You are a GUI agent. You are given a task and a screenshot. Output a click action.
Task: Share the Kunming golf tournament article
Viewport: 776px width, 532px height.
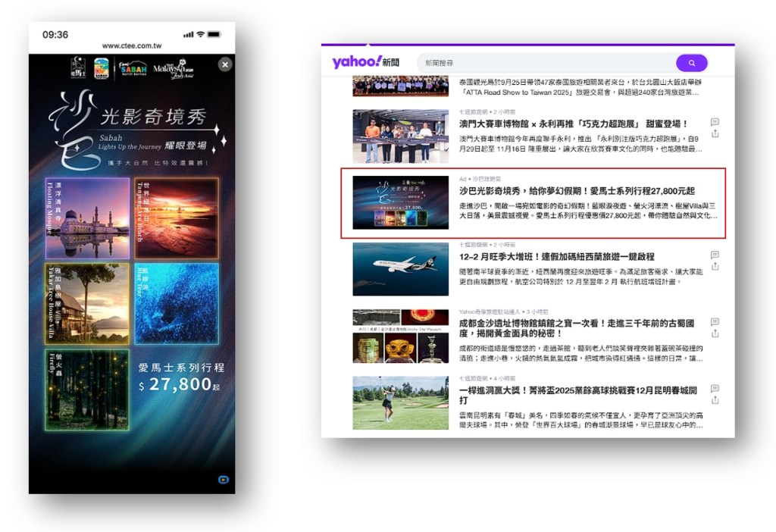(715, 400)
